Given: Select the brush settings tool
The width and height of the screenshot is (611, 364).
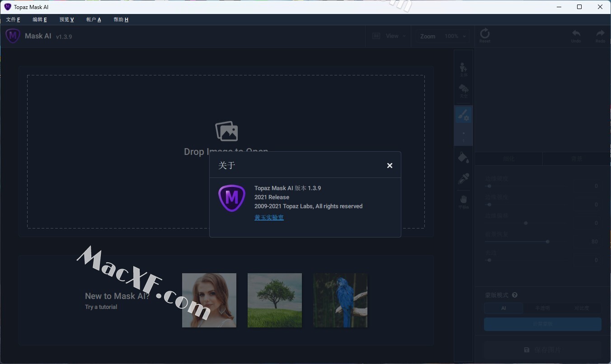Looking at the screenshot, I should pyautogui.click(x=463, y=116).
